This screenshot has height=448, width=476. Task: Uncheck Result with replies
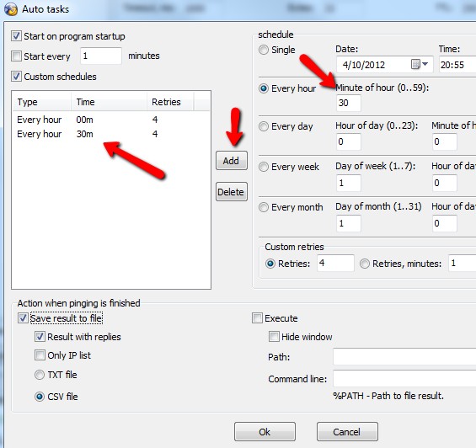[x=40, y=337]
